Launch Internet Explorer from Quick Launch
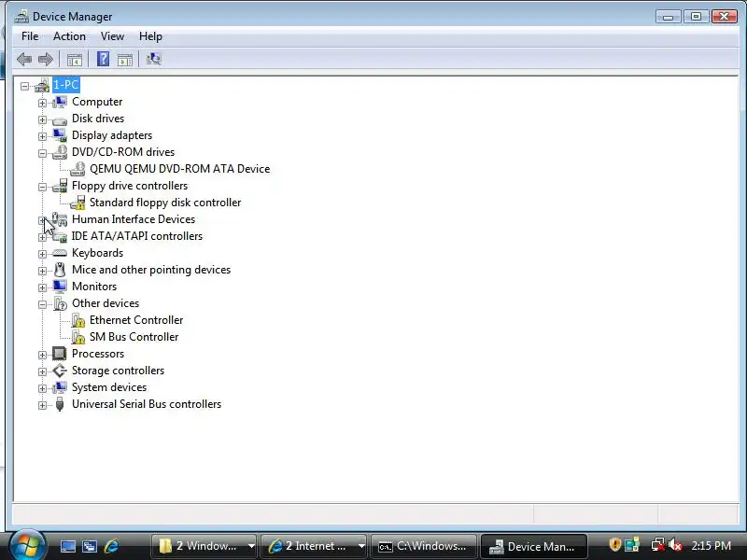Image resolution: width=747 pixels, height=560 pixels. pos(111,546)
